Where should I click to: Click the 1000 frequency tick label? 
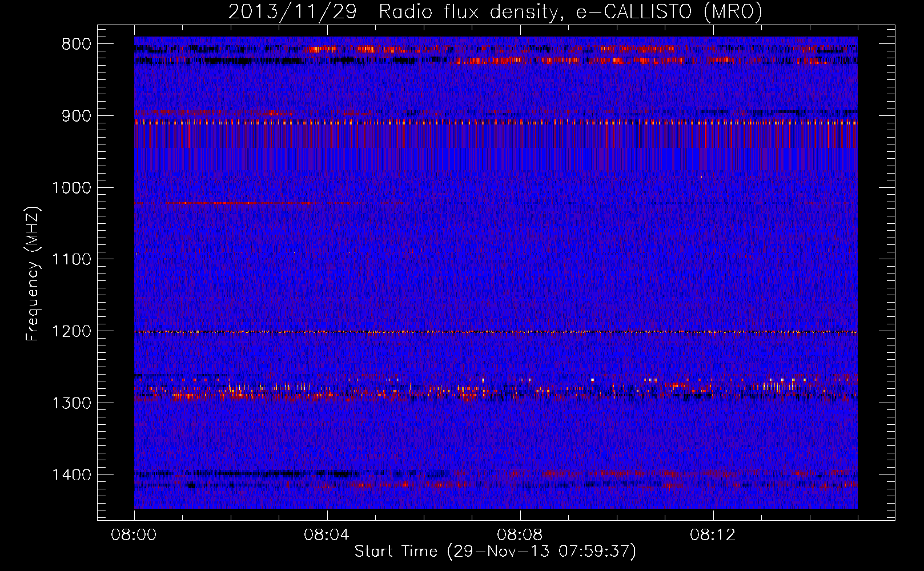tap(71, 188)
